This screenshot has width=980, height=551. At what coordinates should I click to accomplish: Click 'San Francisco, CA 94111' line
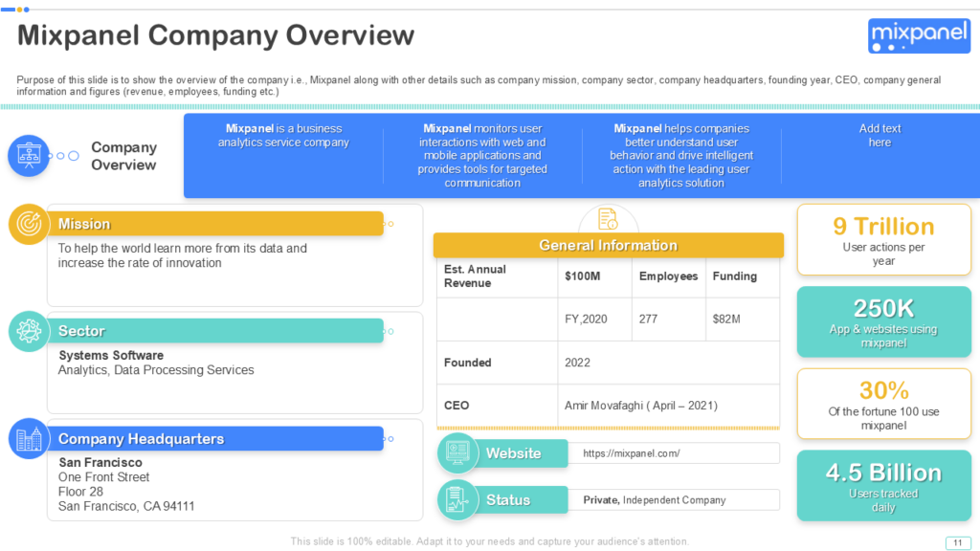tap(126, 506)
